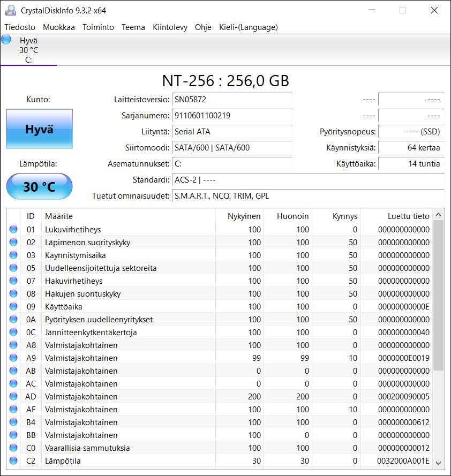451x476 pixels.
Task: Click the Hyvä health status button
Action: coord(39,129)
